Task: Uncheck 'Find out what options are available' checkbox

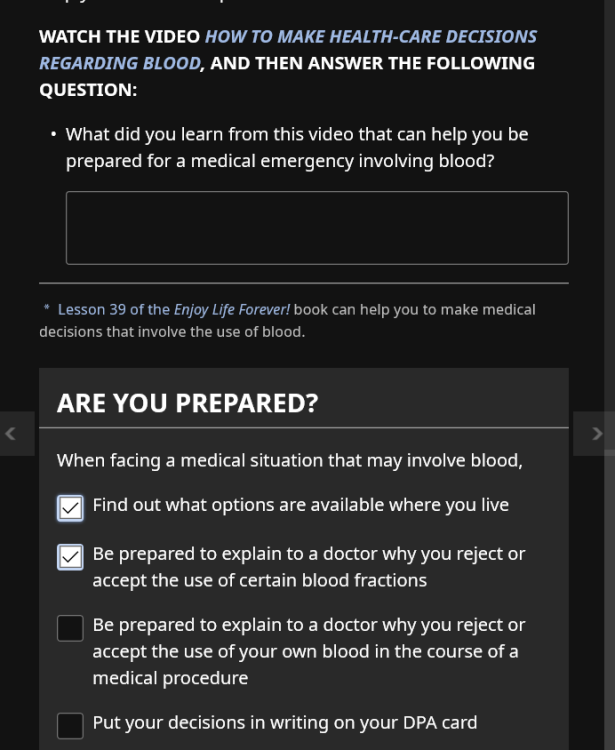Action: 70,508
